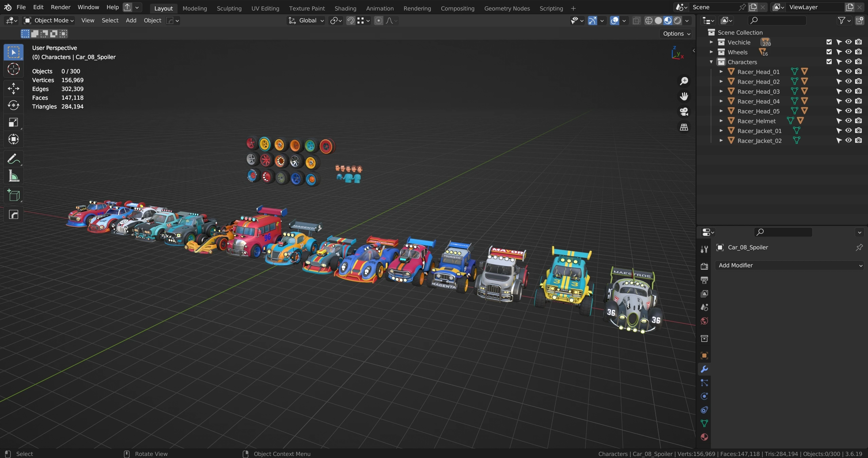
Task: Open the Add menu in viewport header
Action: click(x=131, y=20)
